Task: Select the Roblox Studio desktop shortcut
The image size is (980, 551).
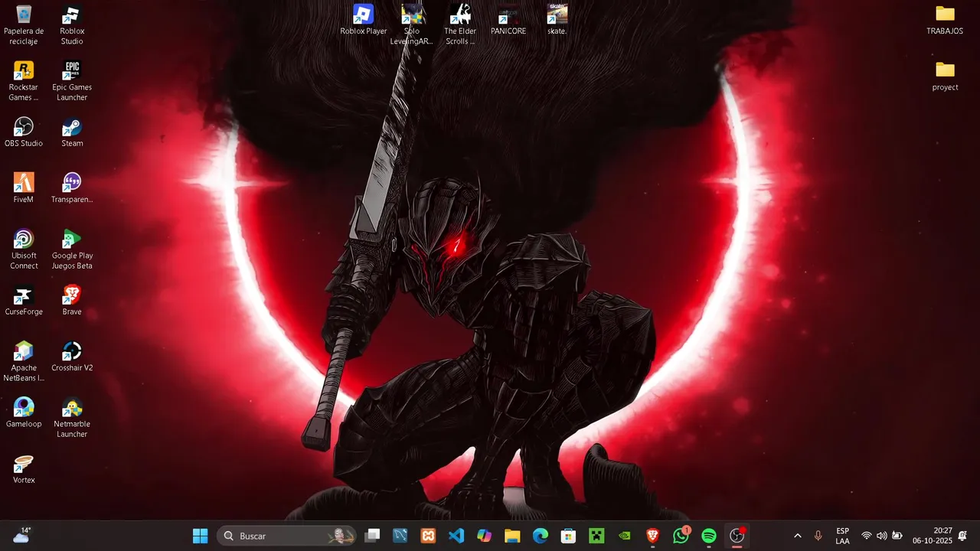Action: coord(72,25)
